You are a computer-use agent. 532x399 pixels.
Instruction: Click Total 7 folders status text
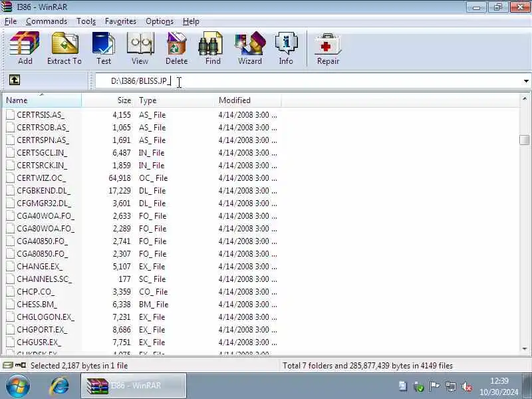click(x=368, y=365)
